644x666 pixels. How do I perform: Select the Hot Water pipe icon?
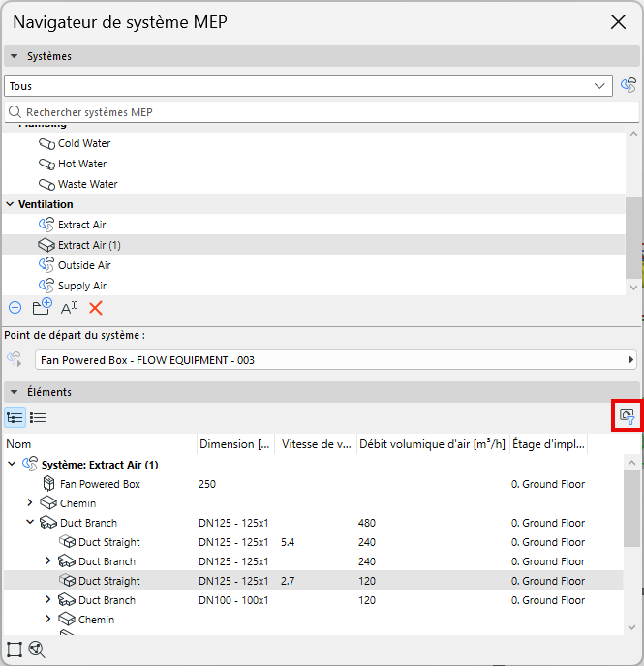pyautogui.click(x=46, y=164)
